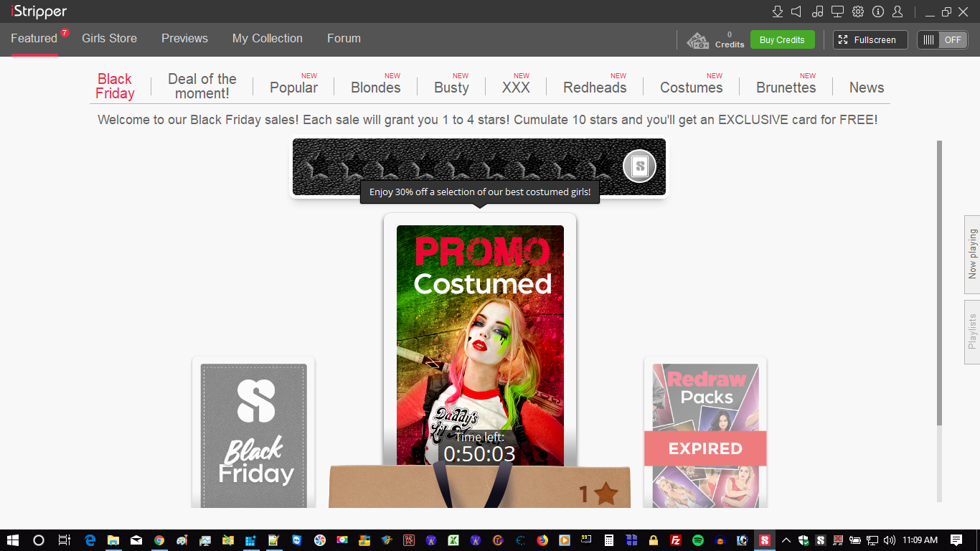
Task: Open Cortana search circle in taskbar
Action: [x=39, y=540]
